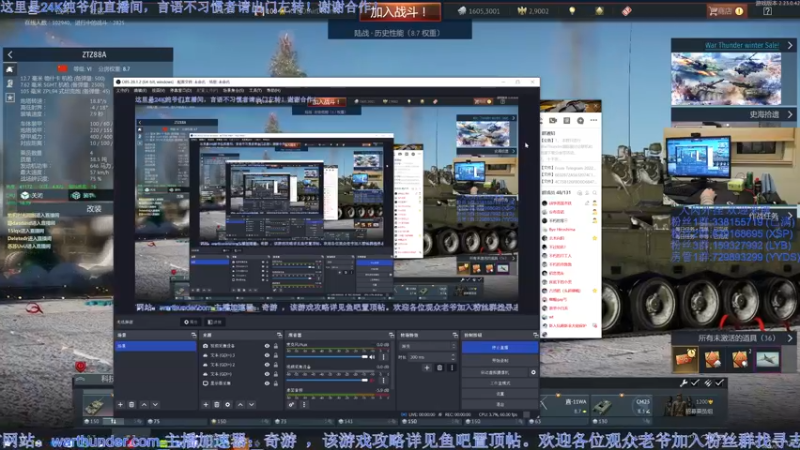Go back with arrow beside ZTZ88A title
Image resolution: width=800 pixels, height=450 pixels.
click(10, 55)
